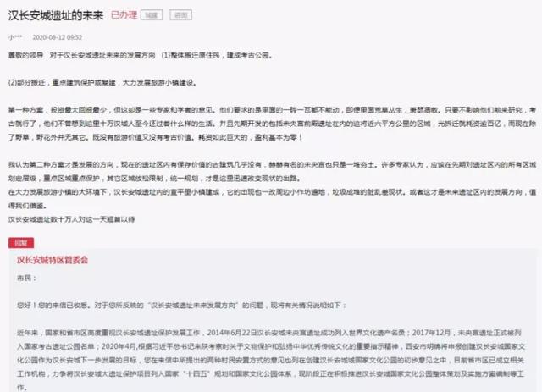The image size is (542, 392).
Task: Click the reply paragraph starting 近年来
Action: 271,360
